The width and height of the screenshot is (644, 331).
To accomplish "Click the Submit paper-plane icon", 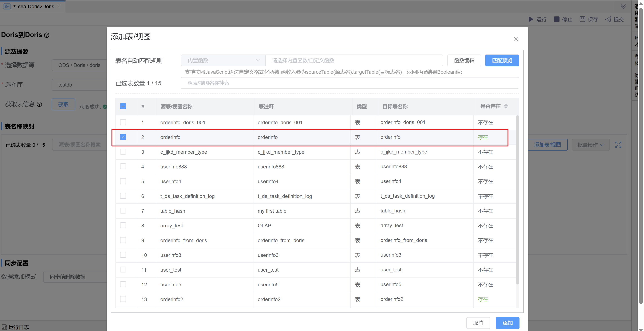I will [x=608, y=19].
